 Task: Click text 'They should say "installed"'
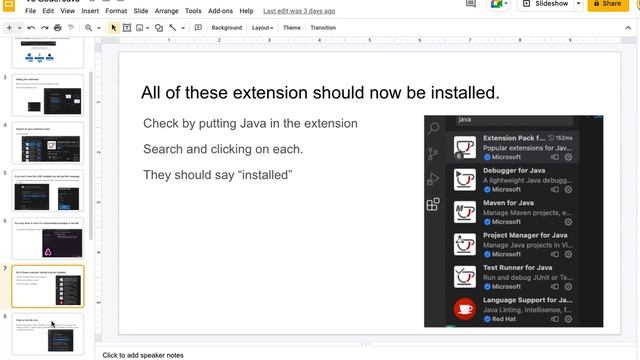pos(218,175)
